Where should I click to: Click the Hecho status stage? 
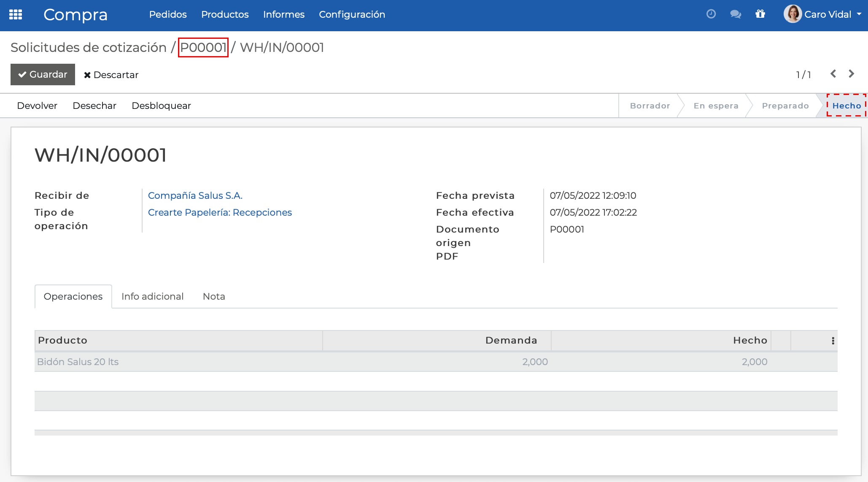click(x=846, y=106)
